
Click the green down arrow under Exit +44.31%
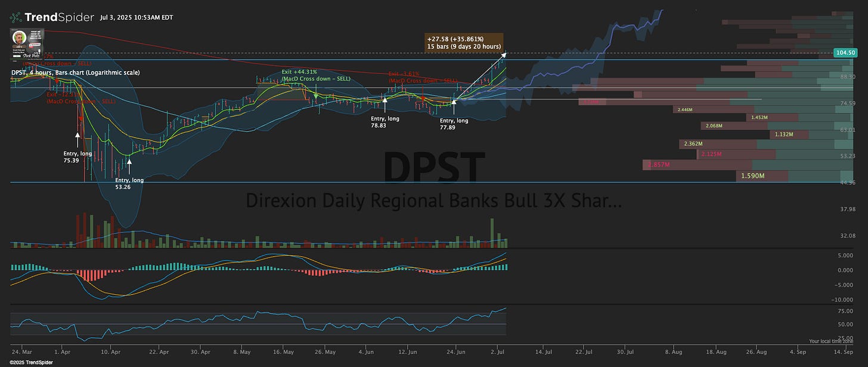(315, 95)
